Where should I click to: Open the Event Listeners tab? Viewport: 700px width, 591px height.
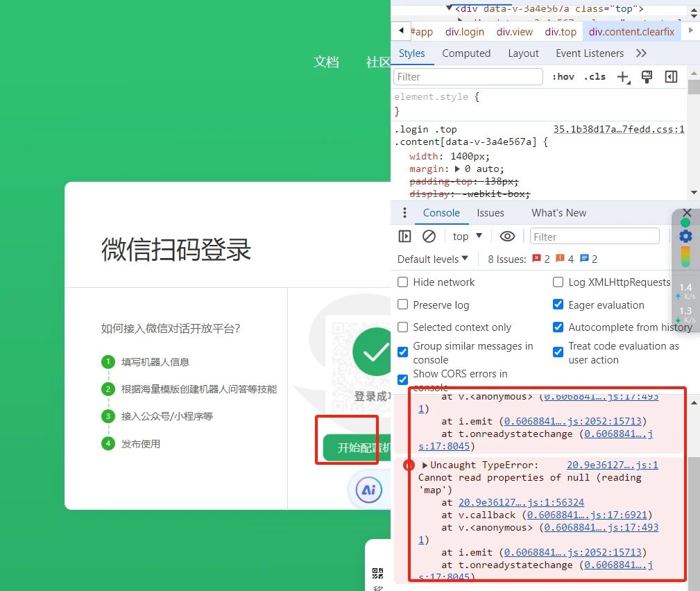590,53
